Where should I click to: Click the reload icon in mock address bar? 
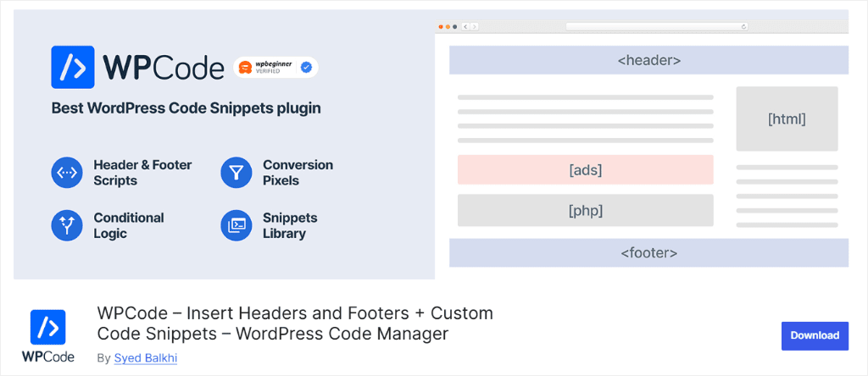click(x=743, y=26)
